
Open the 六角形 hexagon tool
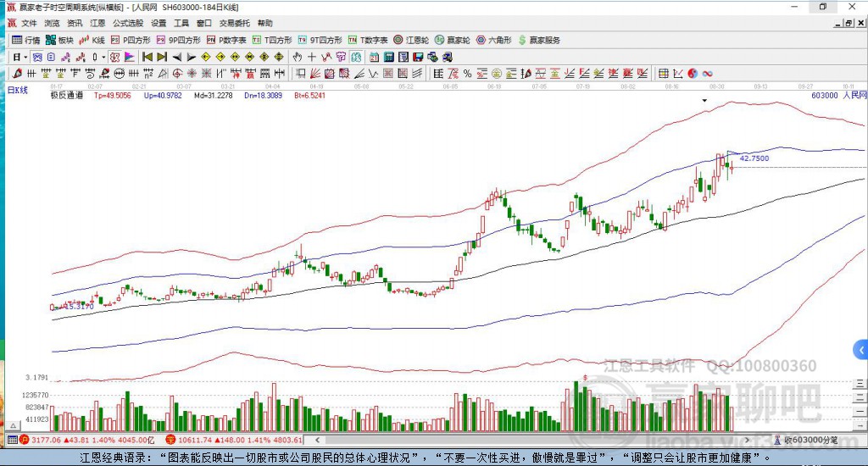pos(494,40)
